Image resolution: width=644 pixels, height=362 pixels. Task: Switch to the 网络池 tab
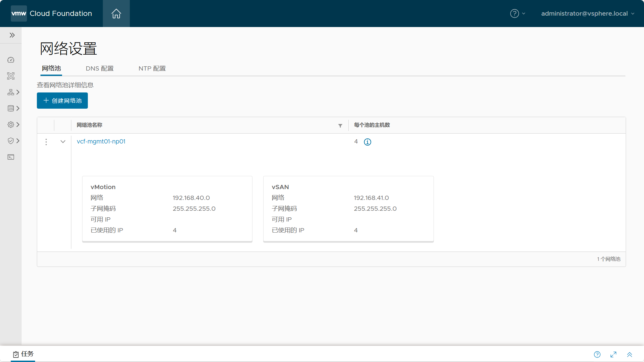point(51,68)
